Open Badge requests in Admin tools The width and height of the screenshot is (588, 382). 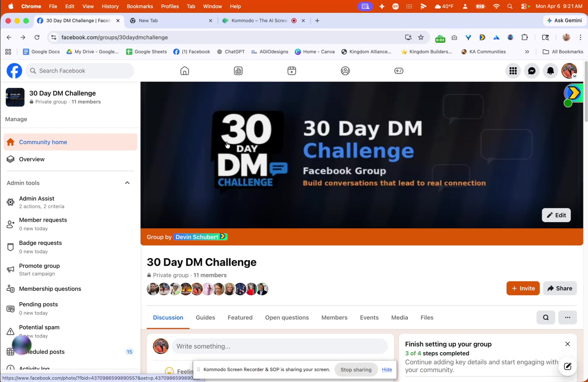tap(70, 247)
